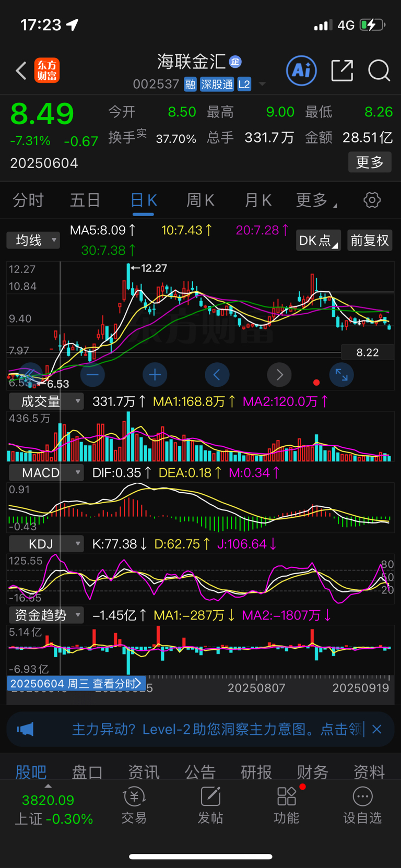401x868 pixels.
Task: Open the 资金趋势 indicator dropdown
Action: 46,615
